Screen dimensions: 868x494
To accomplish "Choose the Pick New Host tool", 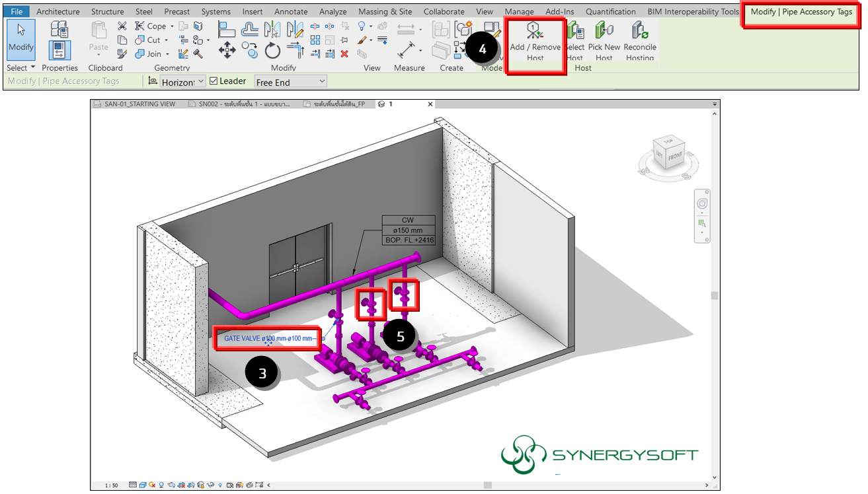I will (x=604, y=41).
